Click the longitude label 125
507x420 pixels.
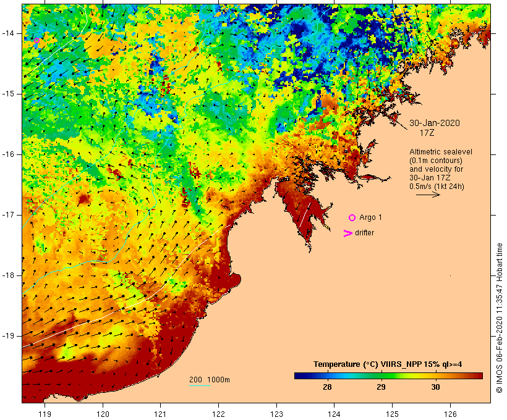(393, 414)
